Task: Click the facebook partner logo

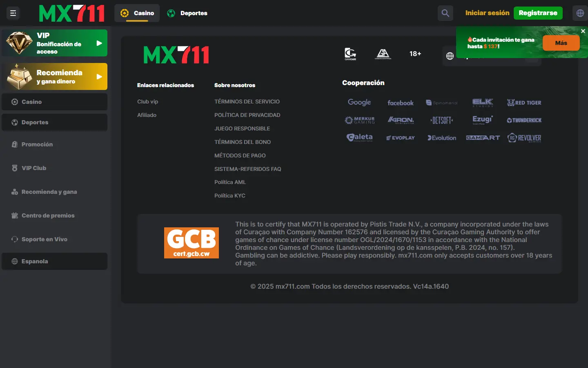Action: coord(401,103)
